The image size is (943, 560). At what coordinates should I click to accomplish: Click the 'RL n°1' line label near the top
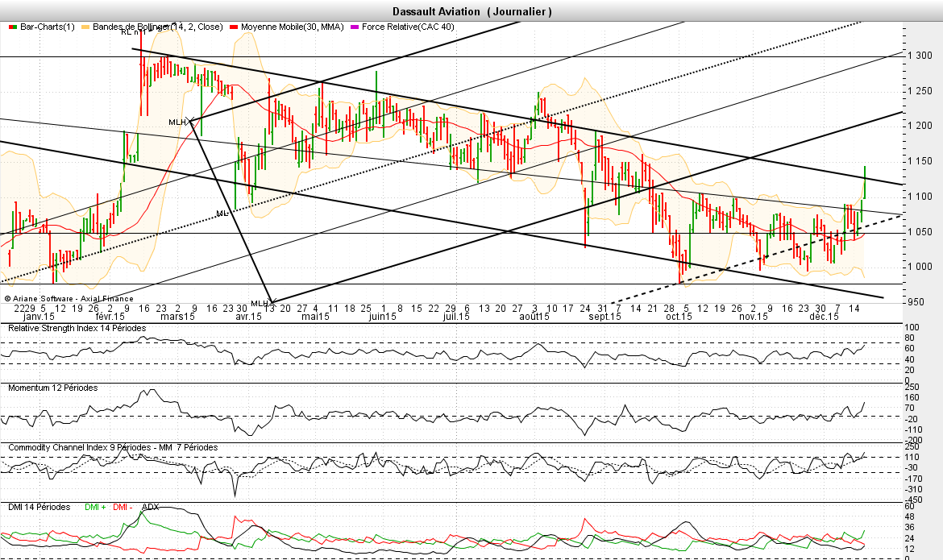(x=134, y=32)
